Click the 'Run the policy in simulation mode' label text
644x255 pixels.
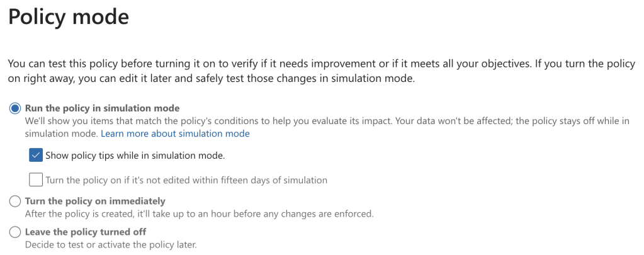point(102,108)
